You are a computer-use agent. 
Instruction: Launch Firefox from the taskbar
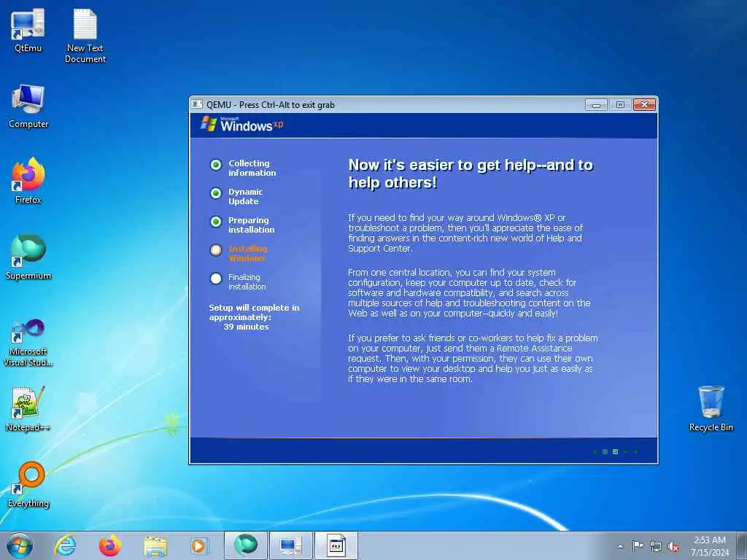(110, 545)
